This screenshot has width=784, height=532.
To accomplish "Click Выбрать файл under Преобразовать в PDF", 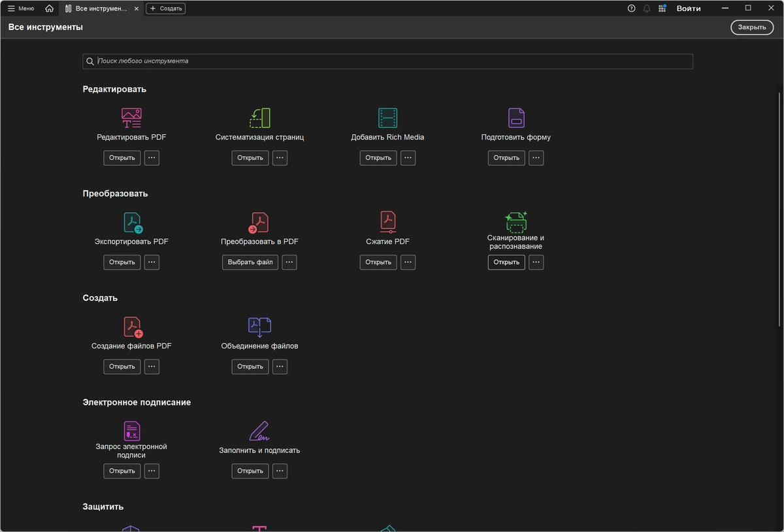I will point(250,262).
